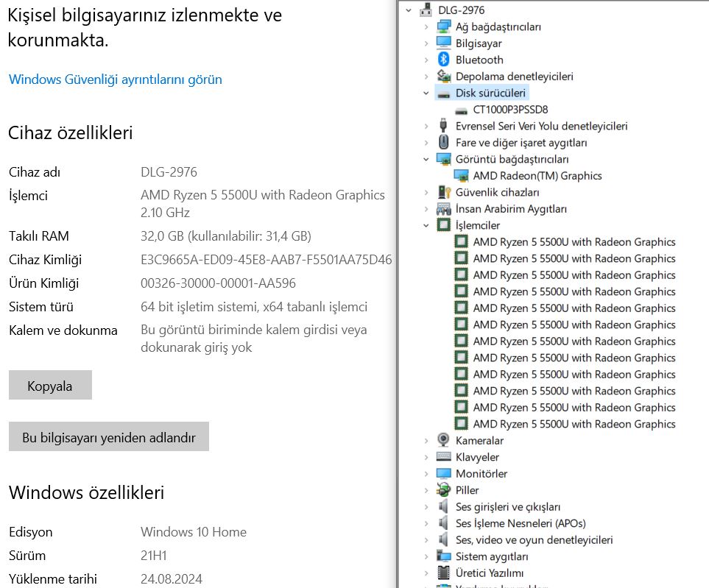Click the Monitörler screen icon
This screenshot has width=709, height=588.
tap(443, 473)
